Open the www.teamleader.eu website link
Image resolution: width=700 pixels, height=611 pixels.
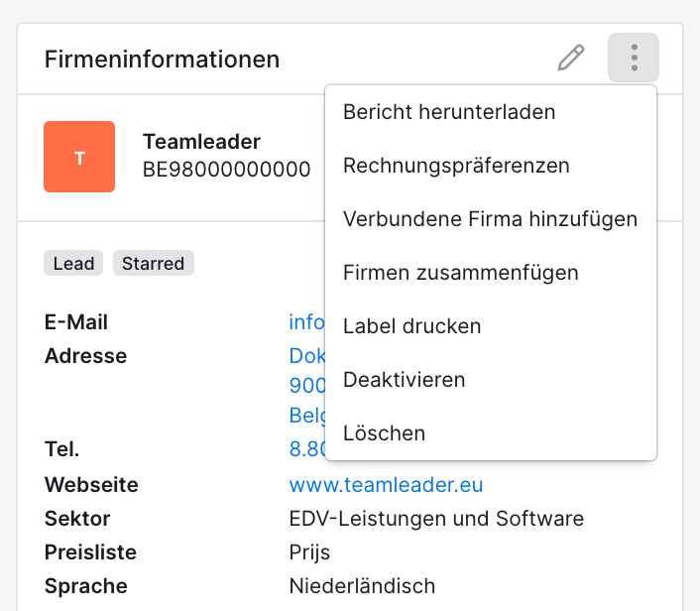click(386, 485)
